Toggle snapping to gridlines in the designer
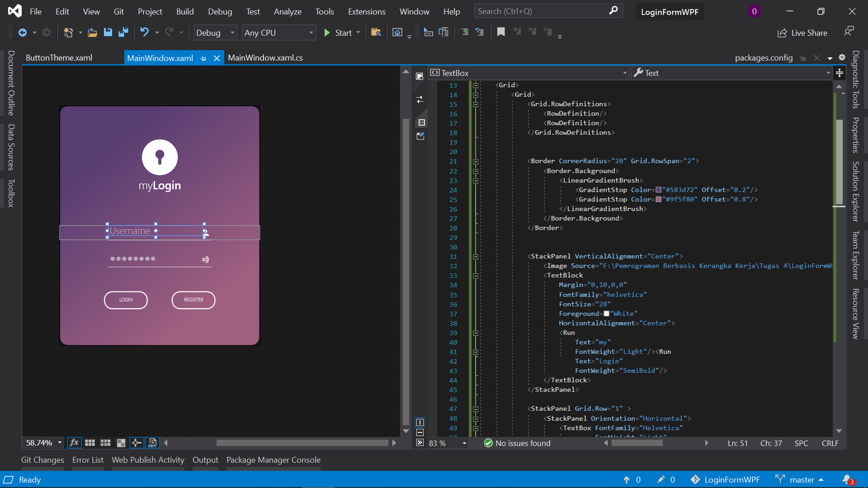 pyautogui.click(x=105, y=443)
